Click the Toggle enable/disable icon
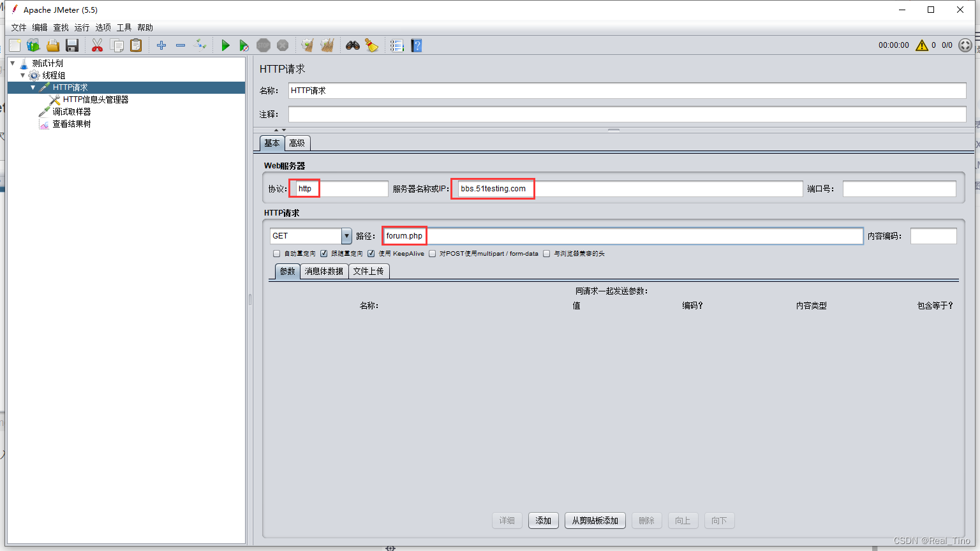This screenshot has height=551, width=980. pyautogui.click(x=200, y=45)
